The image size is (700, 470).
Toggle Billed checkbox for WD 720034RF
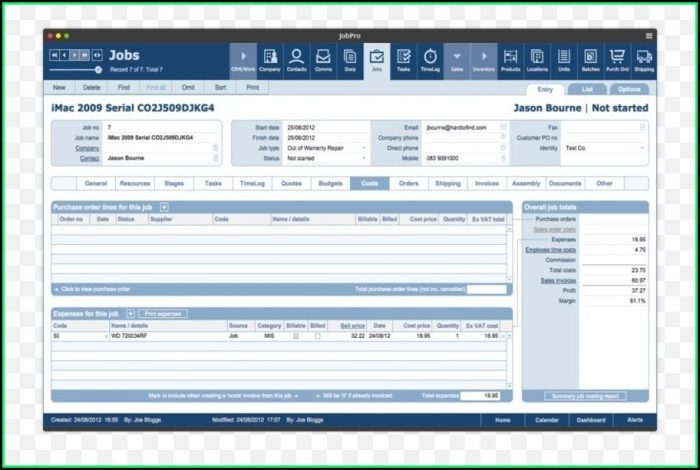(317, 336)
